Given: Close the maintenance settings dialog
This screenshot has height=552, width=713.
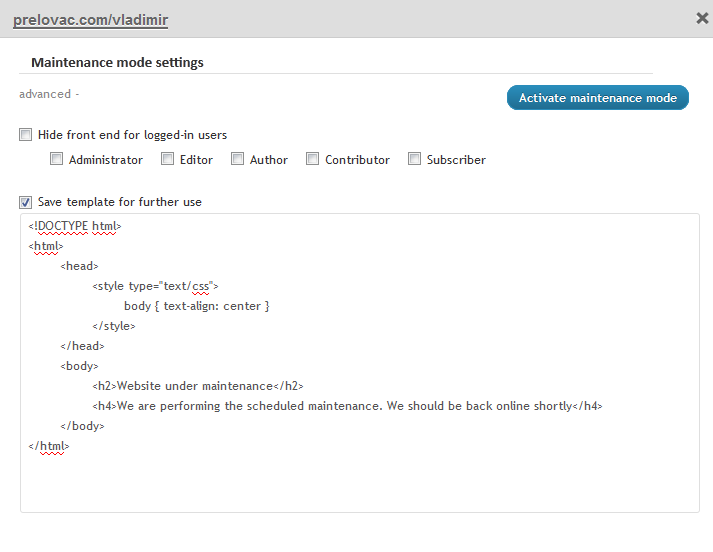Looking at the screenshot, I should click(702, 18).
